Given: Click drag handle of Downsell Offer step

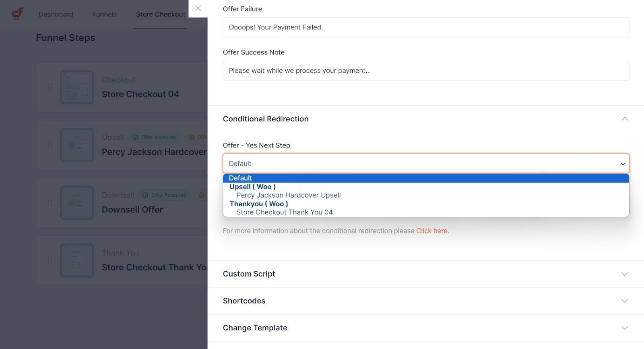Looking at the screenshot, I should pos(50,202).
